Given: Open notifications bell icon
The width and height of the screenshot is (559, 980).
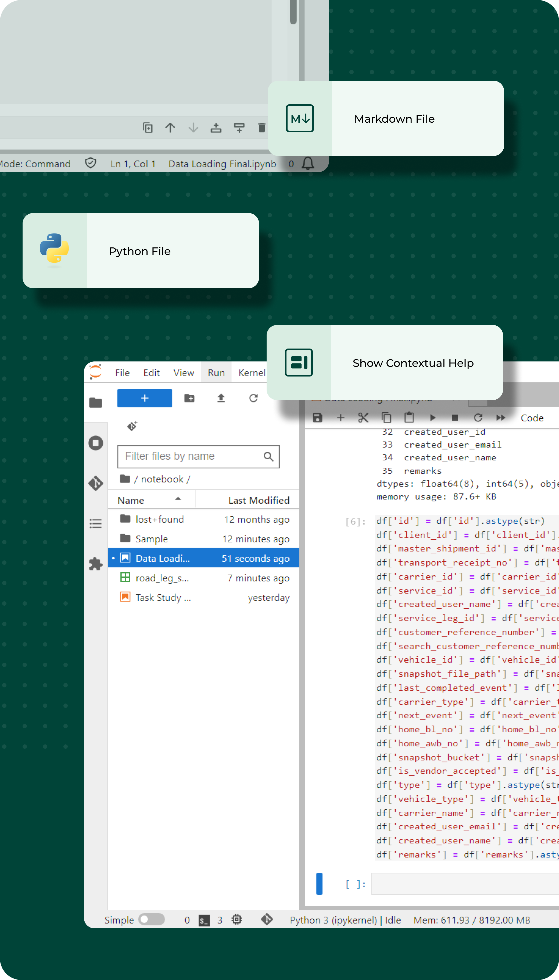Looking at the screenshot, I should tap(308, 164).
